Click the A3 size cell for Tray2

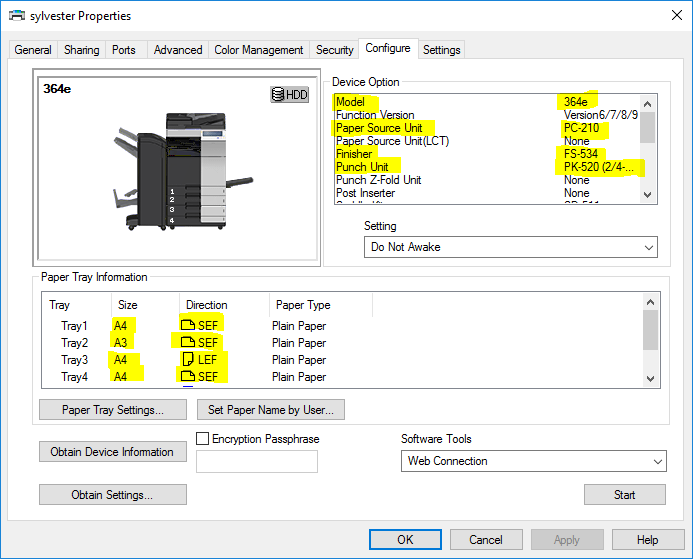[120, 342]
